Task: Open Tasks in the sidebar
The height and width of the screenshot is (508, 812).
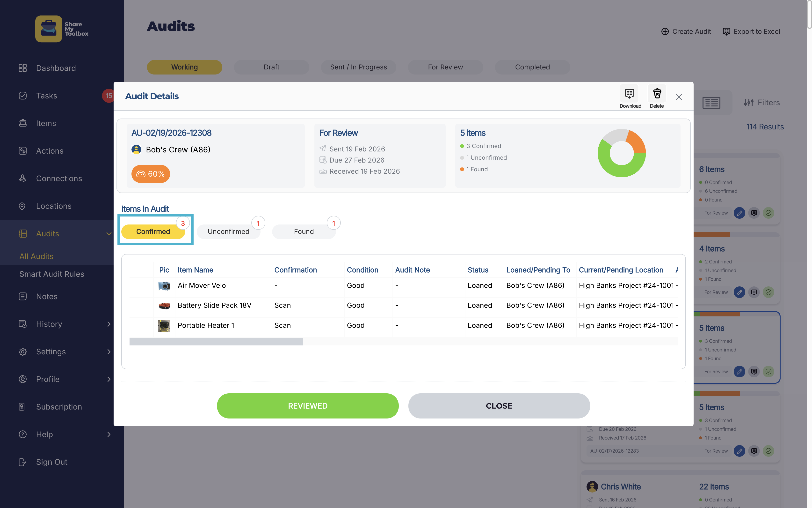Action: click(47, 96)
